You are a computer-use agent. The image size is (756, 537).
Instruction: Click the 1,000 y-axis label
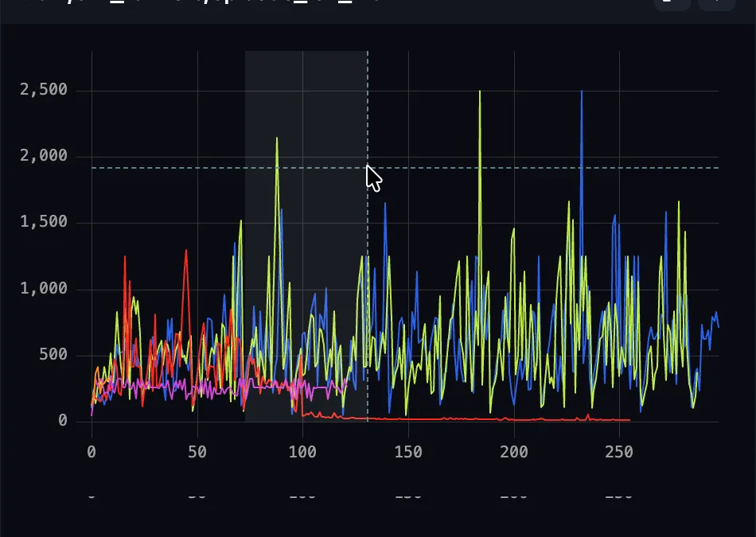[x=44, y=288]
